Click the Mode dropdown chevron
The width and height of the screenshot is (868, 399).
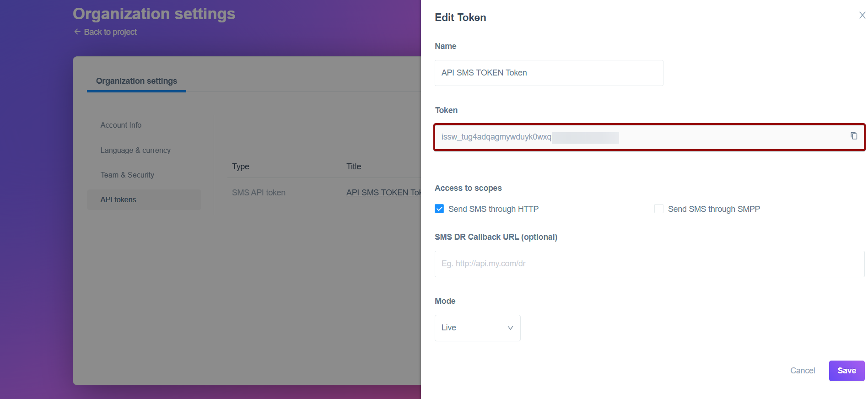(x=510, y=328)
